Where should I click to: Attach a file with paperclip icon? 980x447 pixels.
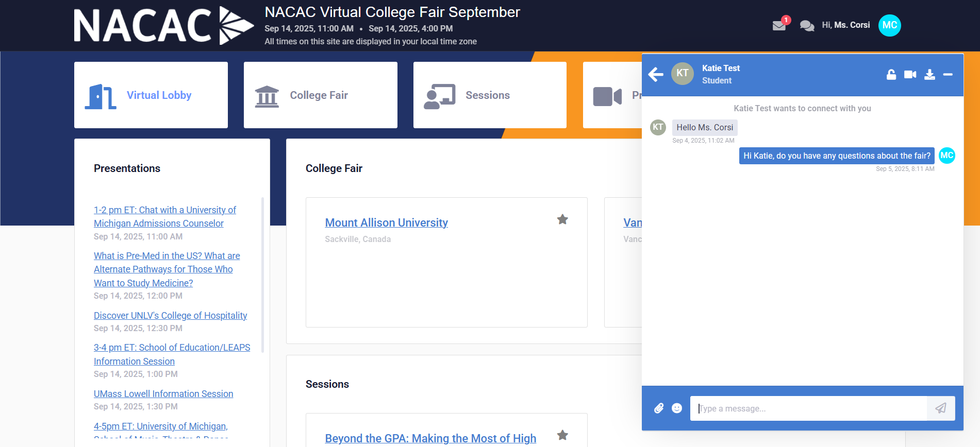pyautogui.click(x=659, y=408)
